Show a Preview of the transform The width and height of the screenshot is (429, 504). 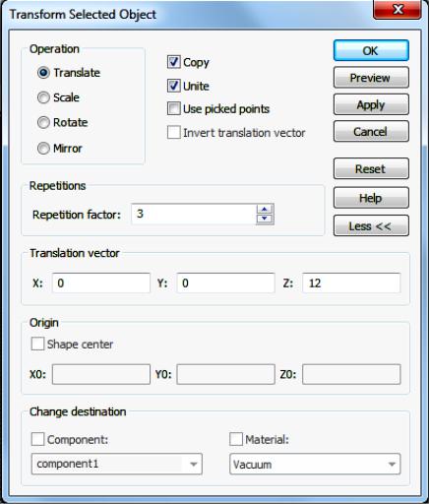[x=371, y=78]
